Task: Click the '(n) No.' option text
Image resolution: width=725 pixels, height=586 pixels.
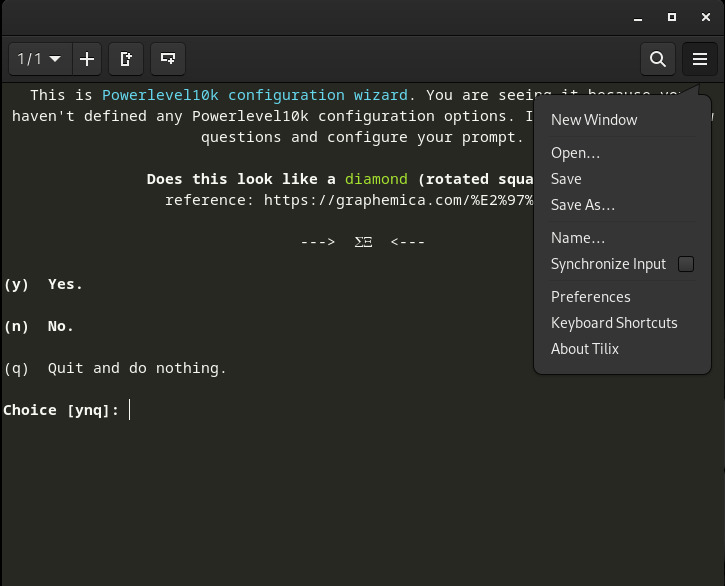Action: click(x=39, y=326)
